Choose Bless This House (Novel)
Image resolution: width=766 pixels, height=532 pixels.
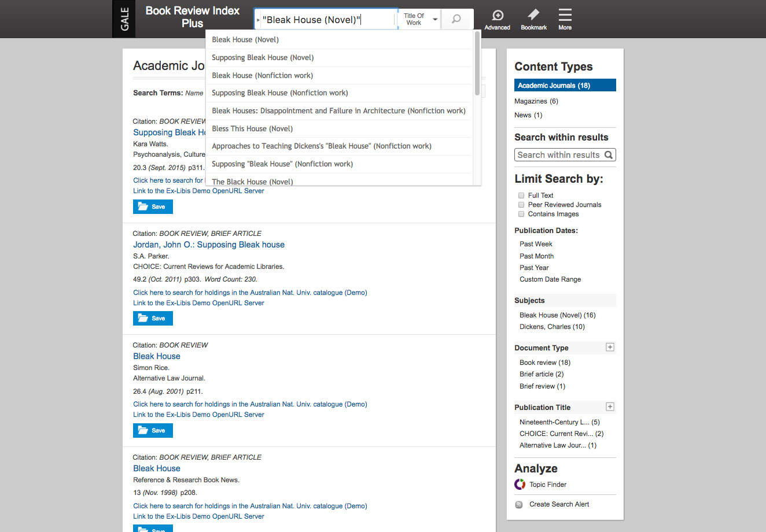[x=339, y=129]
